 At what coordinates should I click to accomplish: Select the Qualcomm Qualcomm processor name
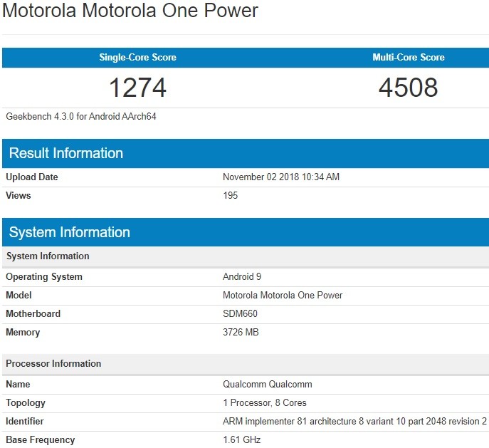(267, 384)
